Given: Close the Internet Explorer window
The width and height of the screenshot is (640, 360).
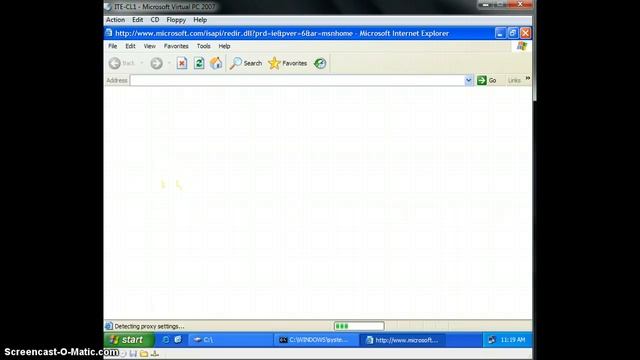Looking at the screenshot, I should tap(525, 33).
